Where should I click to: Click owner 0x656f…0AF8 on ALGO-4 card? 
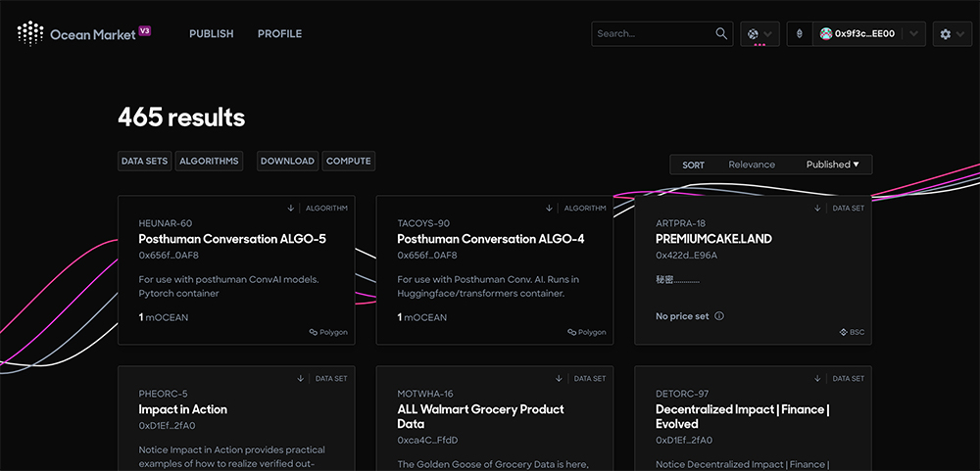[427, 255]
